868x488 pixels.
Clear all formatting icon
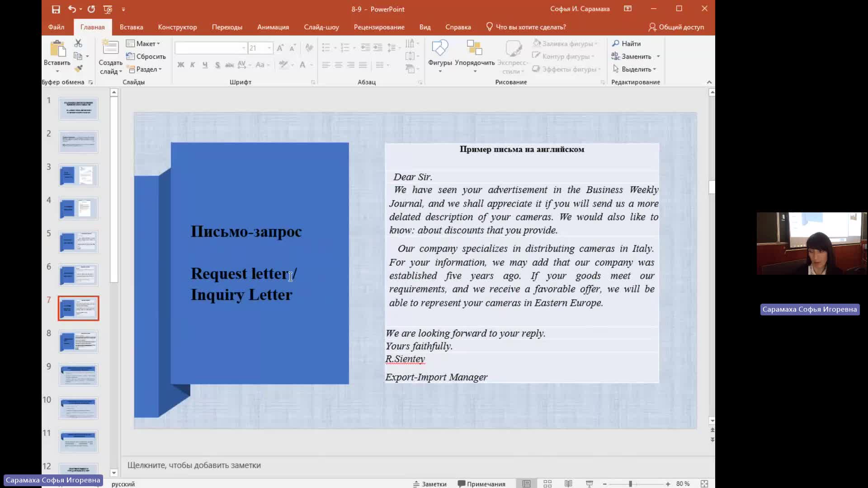[309, 48]
